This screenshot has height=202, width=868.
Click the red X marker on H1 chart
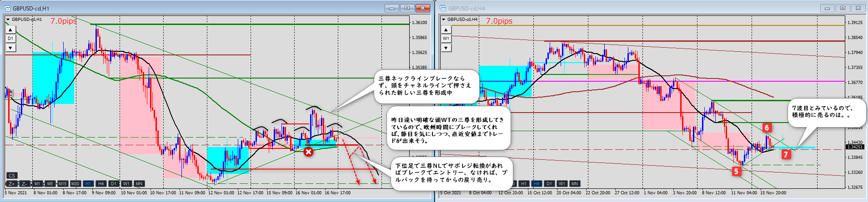pyautogui.click(x=308, y=152)
